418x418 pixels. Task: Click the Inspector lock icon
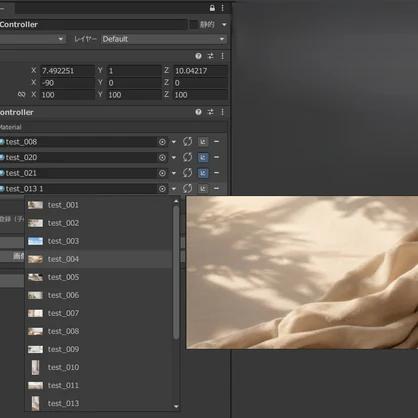(212, 8)
